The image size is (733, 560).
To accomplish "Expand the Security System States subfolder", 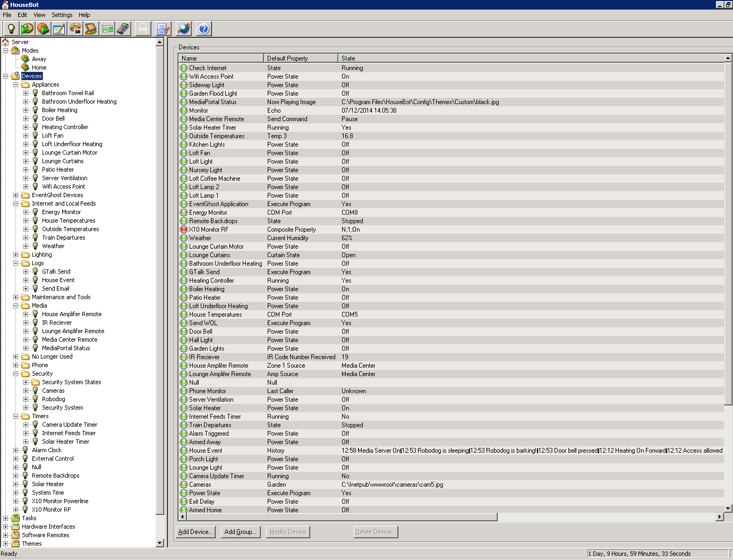I will tap(25, 382).
